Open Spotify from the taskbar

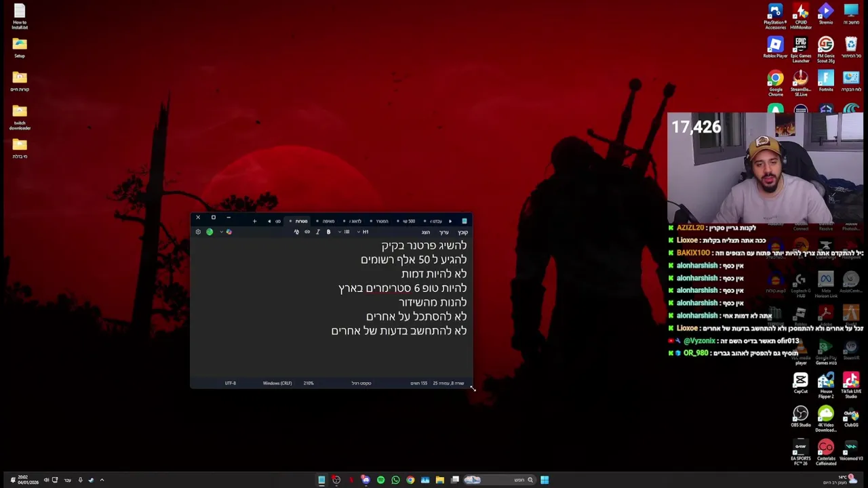[380, 480]
